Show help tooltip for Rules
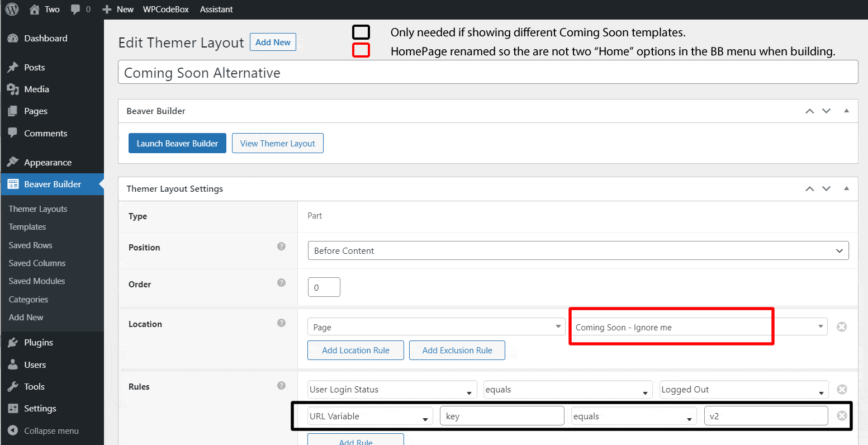This screenshot has width=868, height=445. tap(282, 385)
